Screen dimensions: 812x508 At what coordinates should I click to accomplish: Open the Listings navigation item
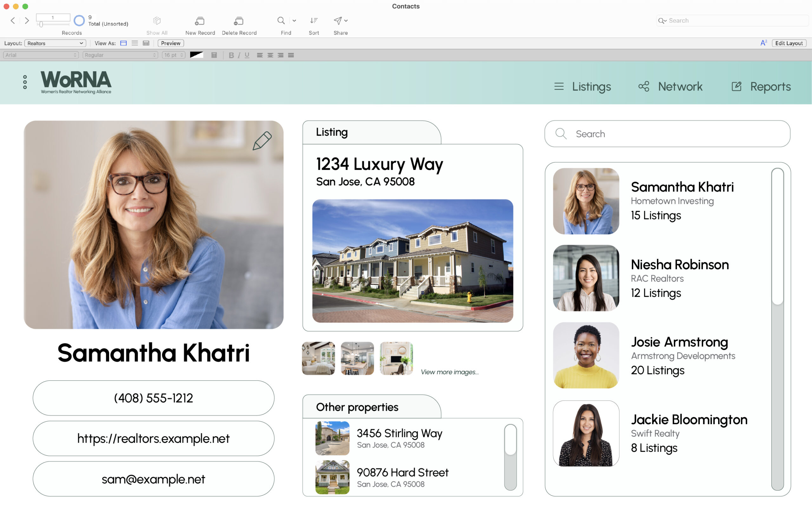click(x=582, y=87)
